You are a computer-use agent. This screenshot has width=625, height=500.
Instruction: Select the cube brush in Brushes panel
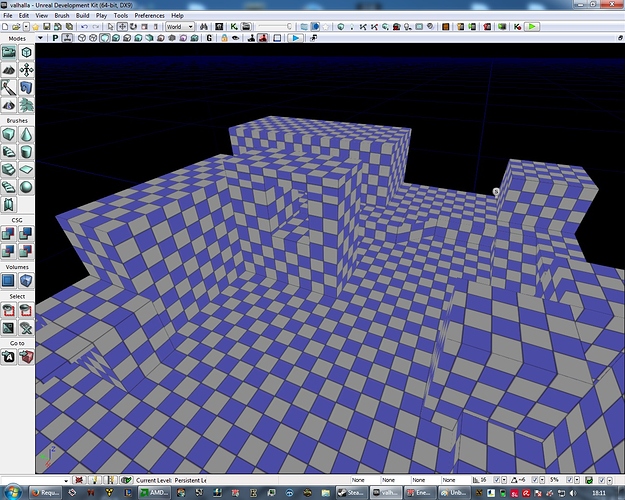coord(9,134)
